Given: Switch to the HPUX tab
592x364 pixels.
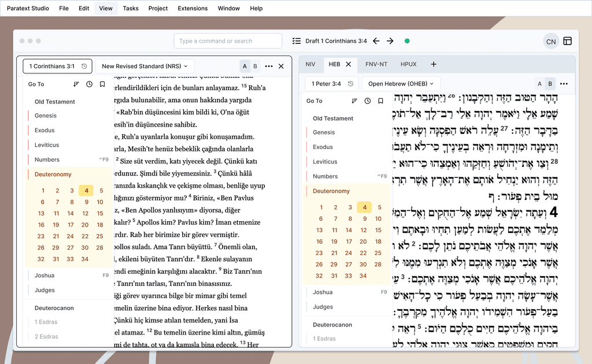Looking at the screenshot, I should click(x=409, y=64).
